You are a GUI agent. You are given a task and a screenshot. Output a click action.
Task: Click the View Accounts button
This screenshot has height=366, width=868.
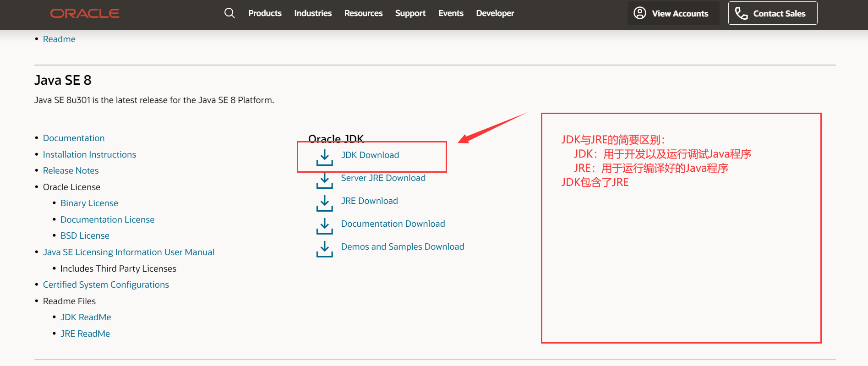point(673,13)
